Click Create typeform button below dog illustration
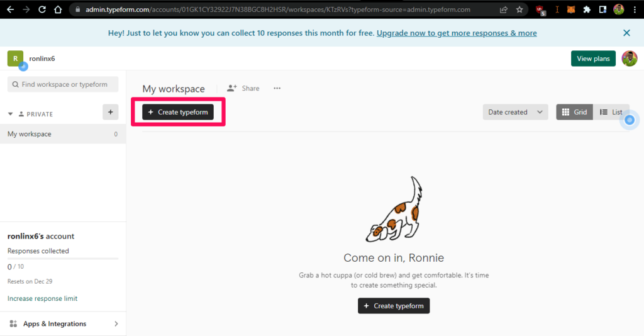Image resolution: width=644 pixels, height=336 pixels. coord(394,306)
